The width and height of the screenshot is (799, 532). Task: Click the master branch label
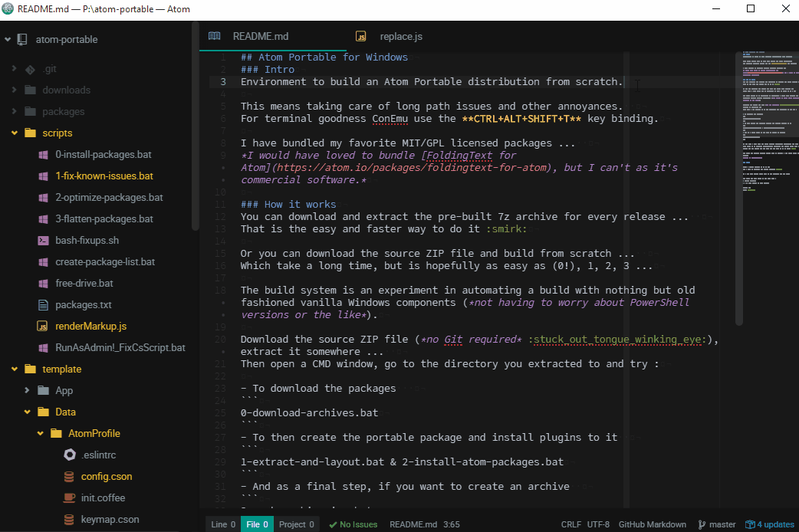pos(722,524)
